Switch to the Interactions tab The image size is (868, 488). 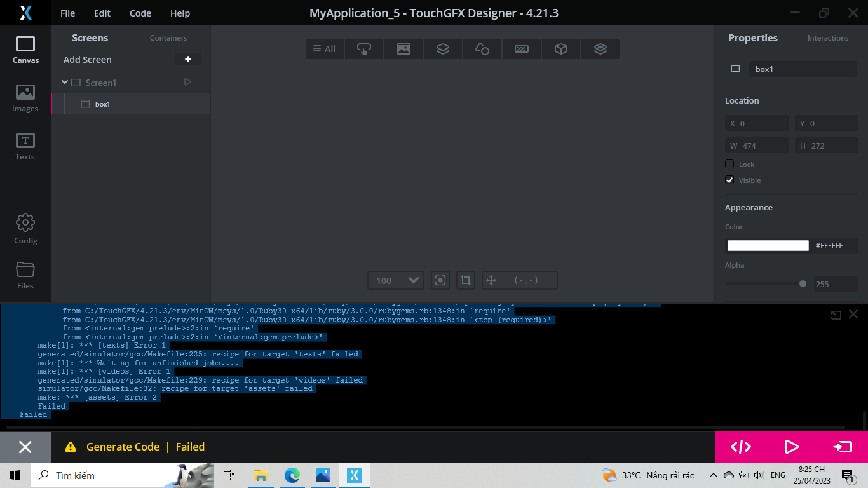pyautogui.click(x=827, y=38)
